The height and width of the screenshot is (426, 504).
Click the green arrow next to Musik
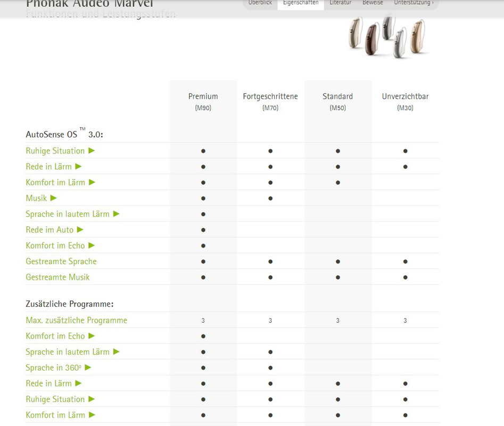tap(54, 198)
